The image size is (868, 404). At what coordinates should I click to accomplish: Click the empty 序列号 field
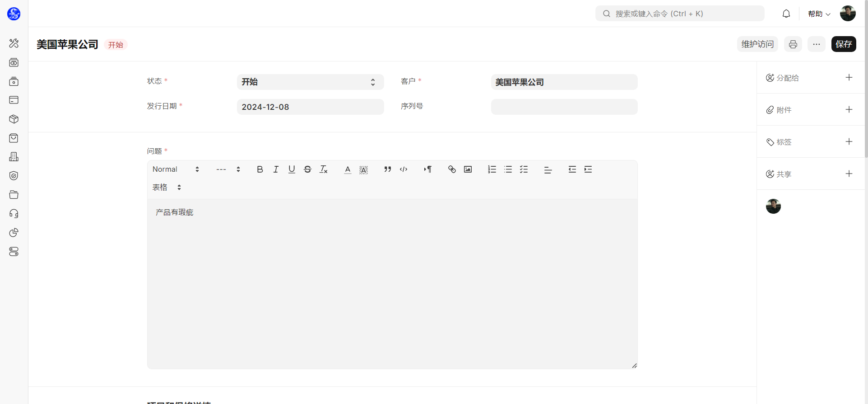coord(564,107)
